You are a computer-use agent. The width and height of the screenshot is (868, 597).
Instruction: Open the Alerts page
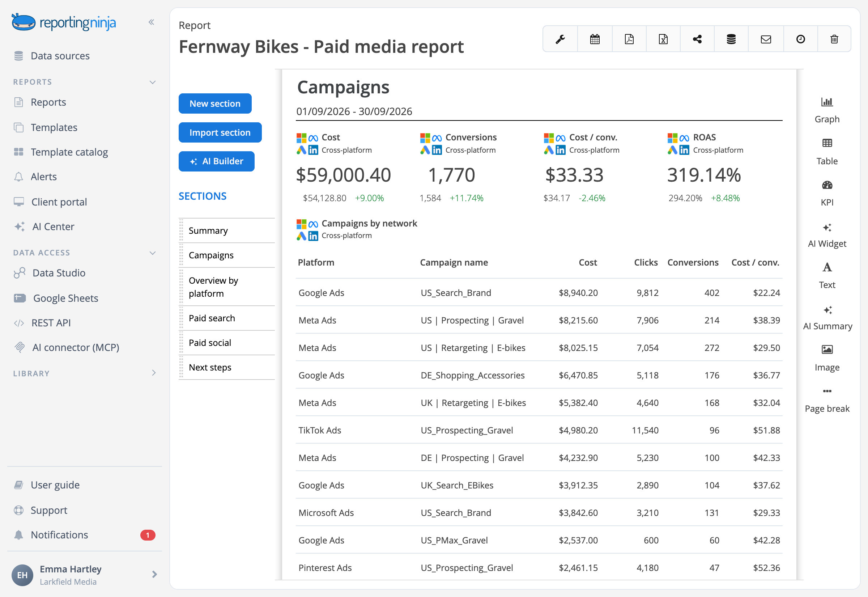coord(35,177)
